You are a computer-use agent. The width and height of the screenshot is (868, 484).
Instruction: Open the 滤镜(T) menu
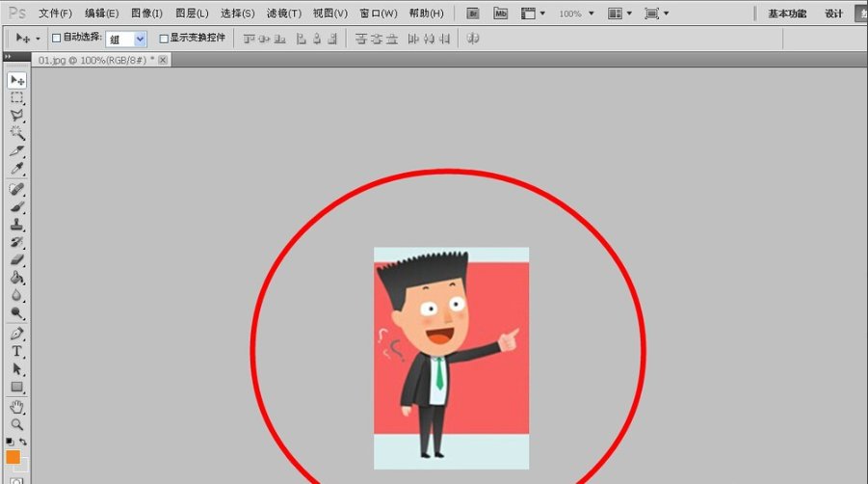(284, 13)
